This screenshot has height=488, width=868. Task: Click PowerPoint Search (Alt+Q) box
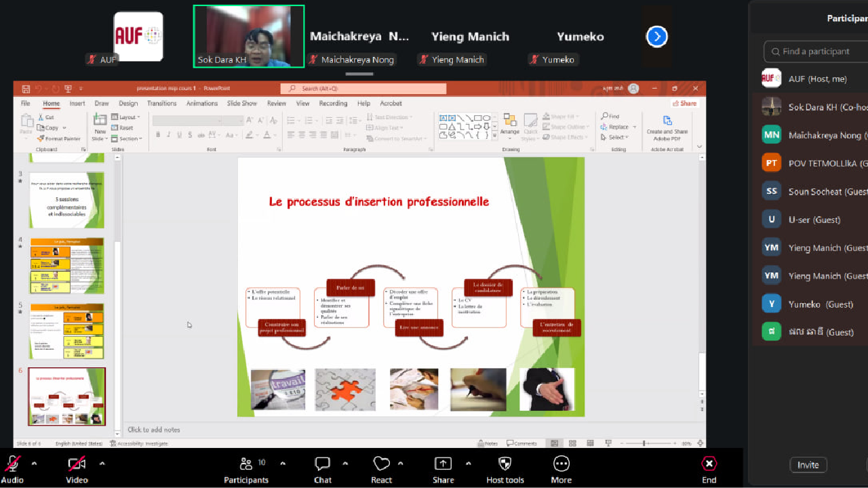(x=363, y=89)
